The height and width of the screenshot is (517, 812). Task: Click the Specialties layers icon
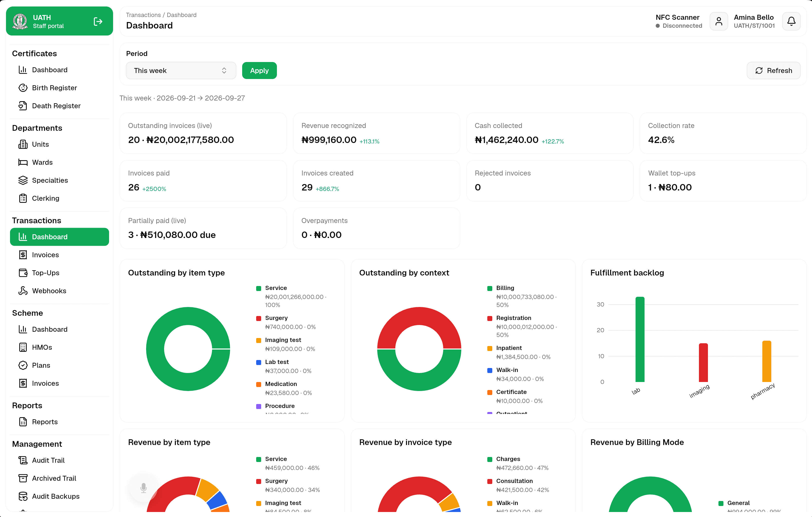(23, 180)
